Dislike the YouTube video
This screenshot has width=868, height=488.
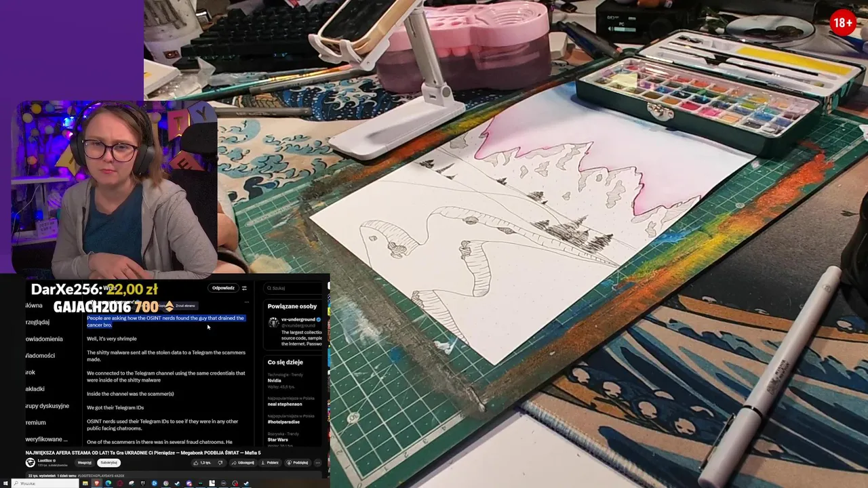pyautogui.click(x=220, y=462)
